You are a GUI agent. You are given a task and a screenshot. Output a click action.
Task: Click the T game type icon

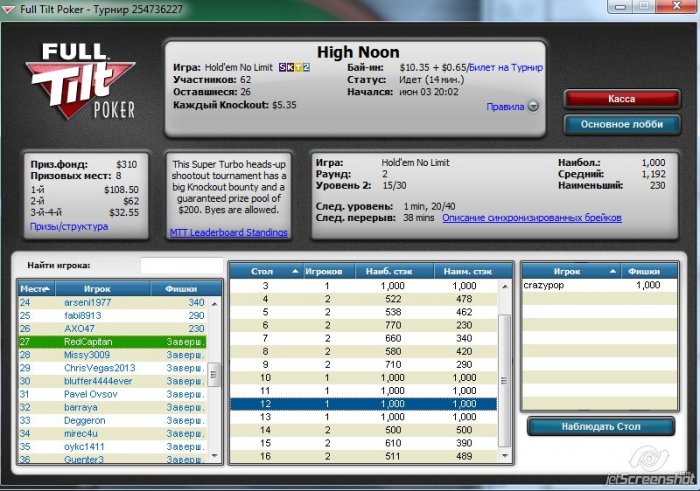[x=298, y=67]
